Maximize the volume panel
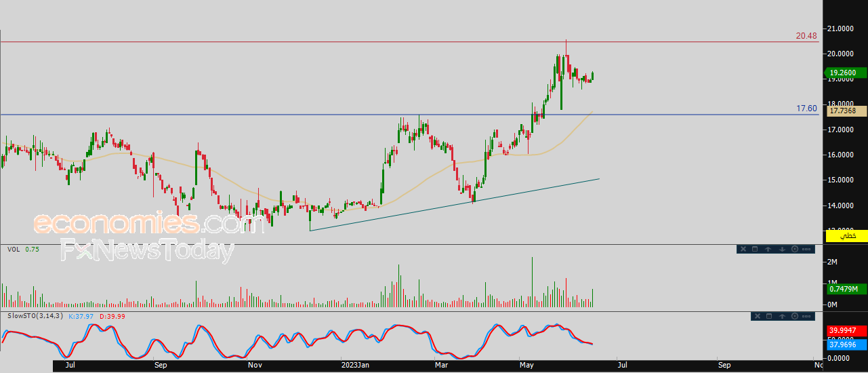 [755, 249]
